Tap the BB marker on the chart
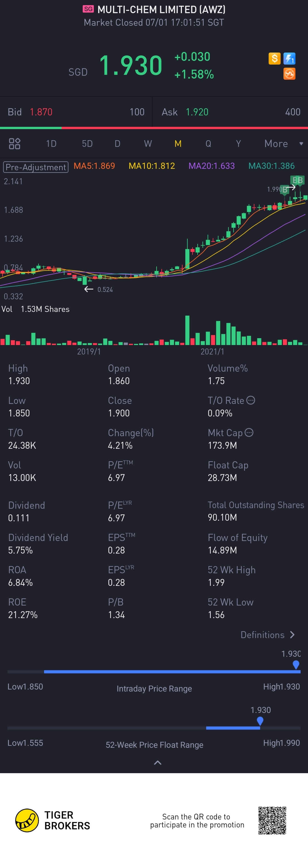The height and width of the screenshot is (868, 308). (297, 180)
